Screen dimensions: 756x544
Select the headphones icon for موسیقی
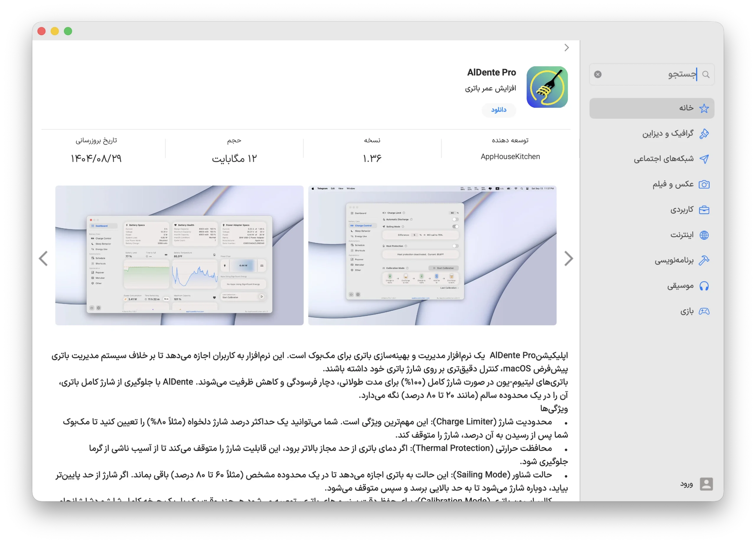[x=704, y=285]
